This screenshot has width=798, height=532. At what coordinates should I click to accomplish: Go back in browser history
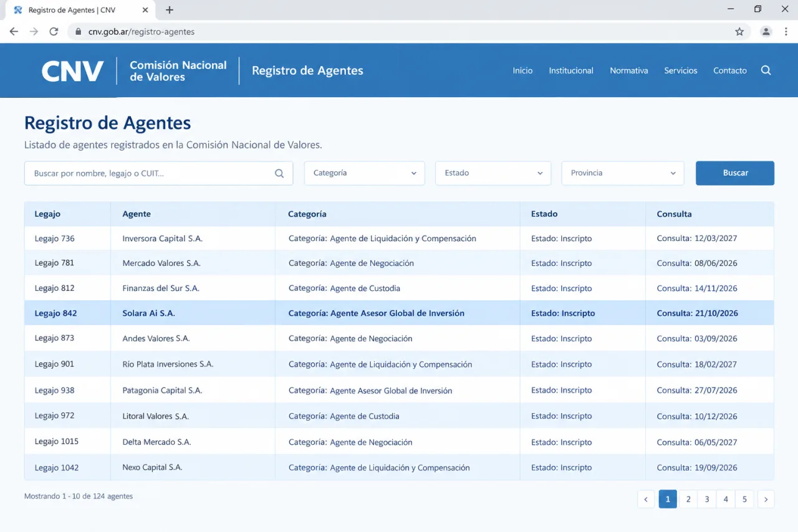14,32
